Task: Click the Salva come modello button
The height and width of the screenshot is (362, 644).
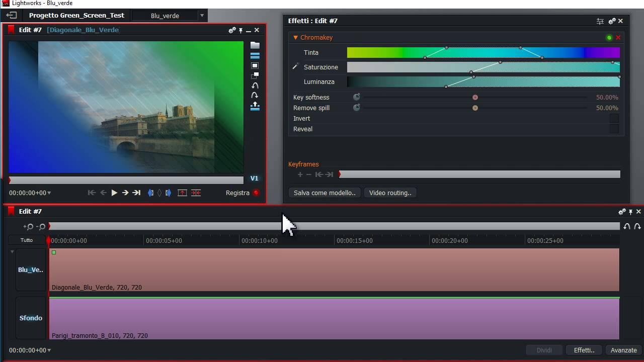Action: coord(325,193)
